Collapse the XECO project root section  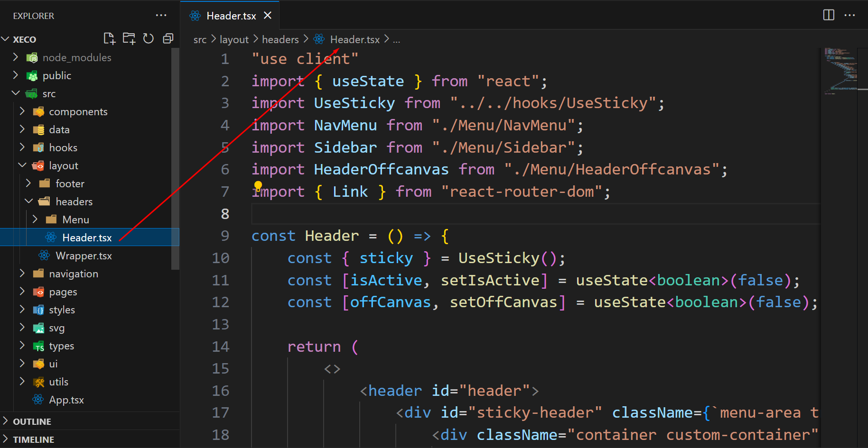(x=6, y=39)
